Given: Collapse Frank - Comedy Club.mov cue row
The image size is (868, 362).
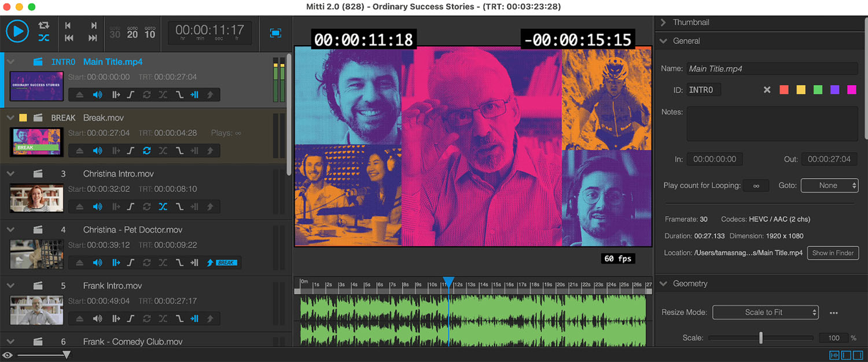Looking at the screenshot, I should point(10,342).
